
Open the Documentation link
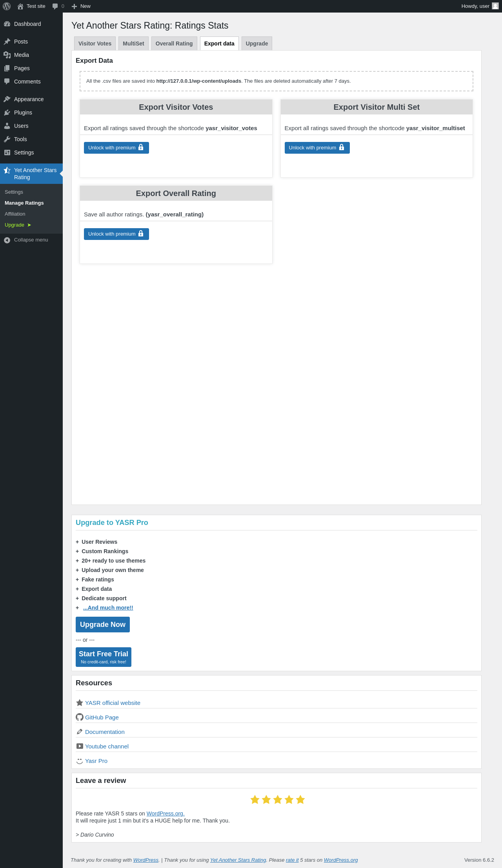coord(105,732)
